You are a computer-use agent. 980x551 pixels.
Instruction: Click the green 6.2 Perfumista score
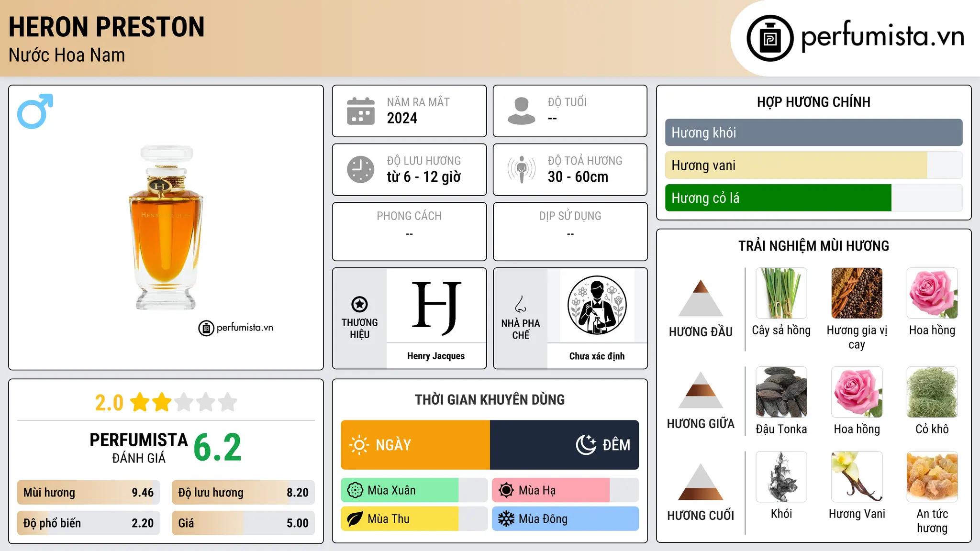[218, 448]
